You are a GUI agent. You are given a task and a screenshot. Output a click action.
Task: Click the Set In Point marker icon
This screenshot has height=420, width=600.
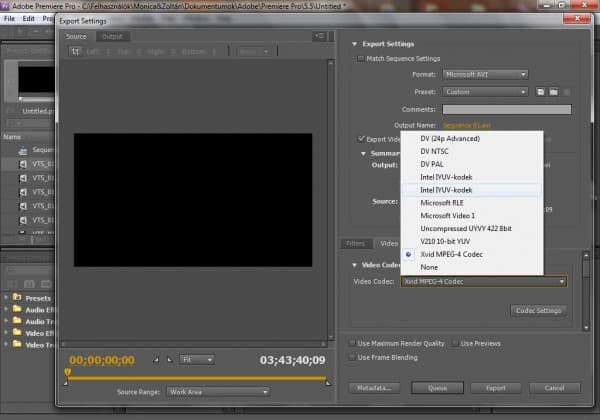(155, 359)
